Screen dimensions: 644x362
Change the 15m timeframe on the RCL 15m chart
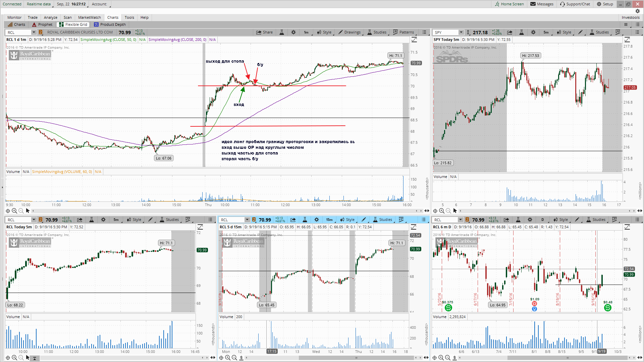coord(329,220)
